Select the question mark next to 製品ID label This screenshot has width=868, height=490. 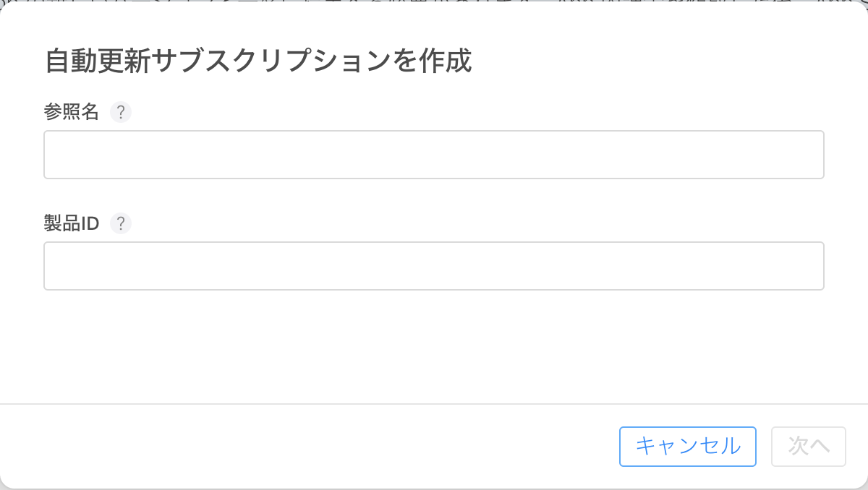(x=121, y=223)
